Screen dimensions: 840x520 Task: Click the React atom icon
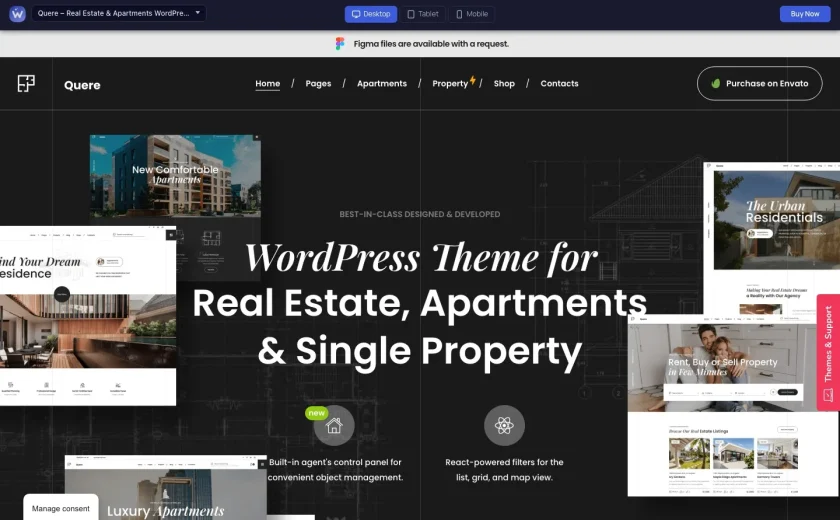pos(504,426)
